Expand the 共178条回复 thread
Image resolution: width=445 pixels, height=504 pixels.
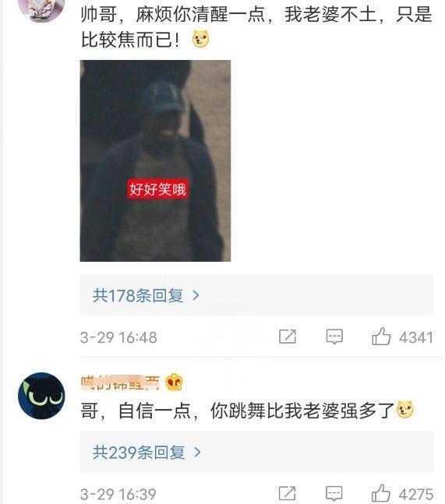coord(256,295)
